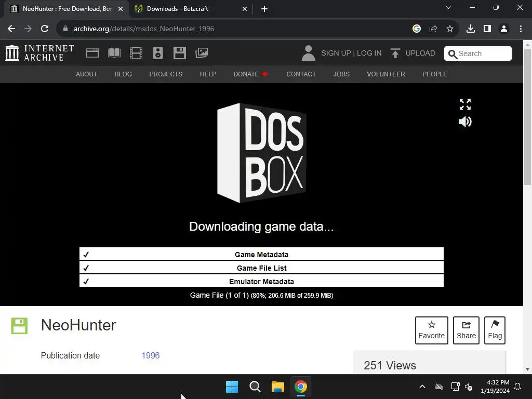Click the Internet Archive logo
This screenshot has height=399, width=532.
click(39, 53)
